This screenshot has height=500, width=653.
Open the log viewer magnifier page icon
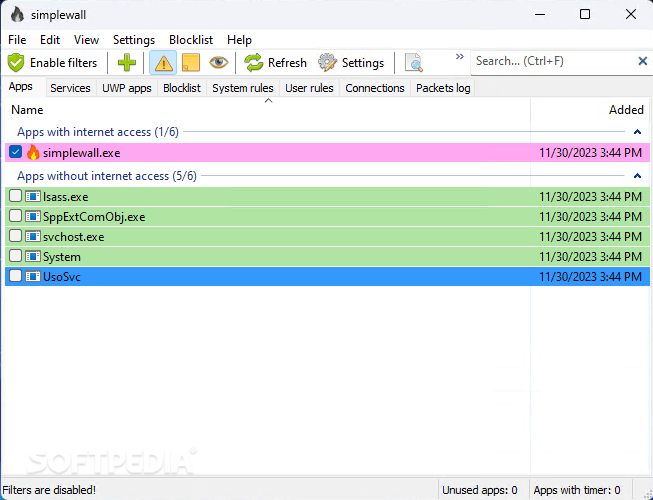point(414,63)
